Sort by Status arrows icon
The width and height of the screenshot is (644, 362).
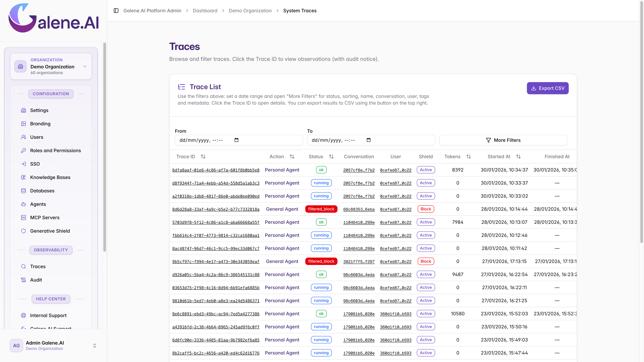pyautogui.click(x=331, y=157)
